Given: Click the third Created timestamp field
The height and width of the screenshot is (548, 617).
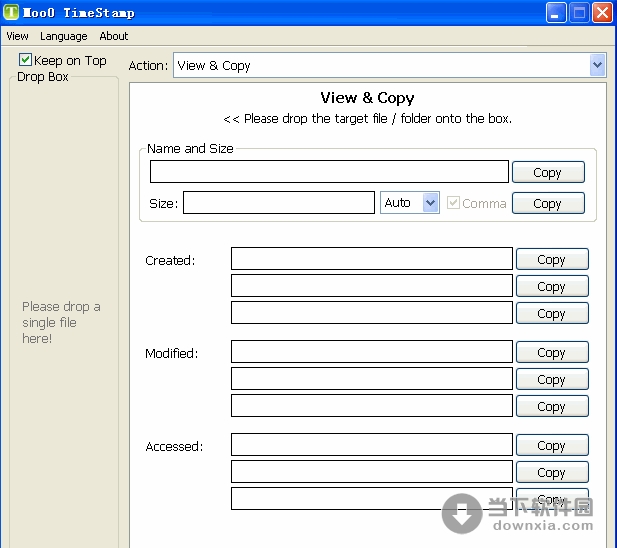Looking at the screenshot, I should [372, 312].
